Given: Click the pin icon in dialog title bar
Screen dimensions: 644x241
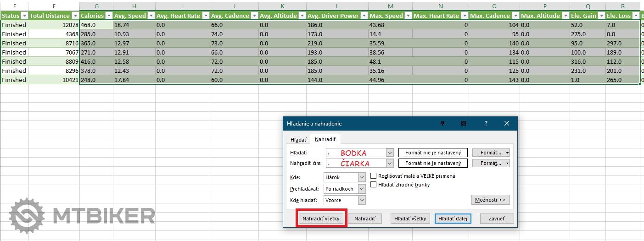Looking at the screenshot, I should click(442, 124).
